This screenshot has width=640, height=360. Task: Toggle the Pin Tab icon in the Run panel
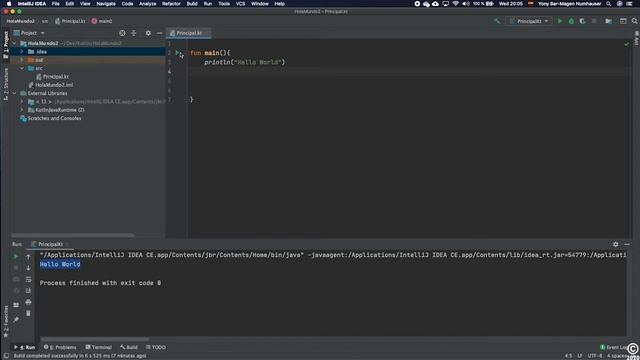16,320
